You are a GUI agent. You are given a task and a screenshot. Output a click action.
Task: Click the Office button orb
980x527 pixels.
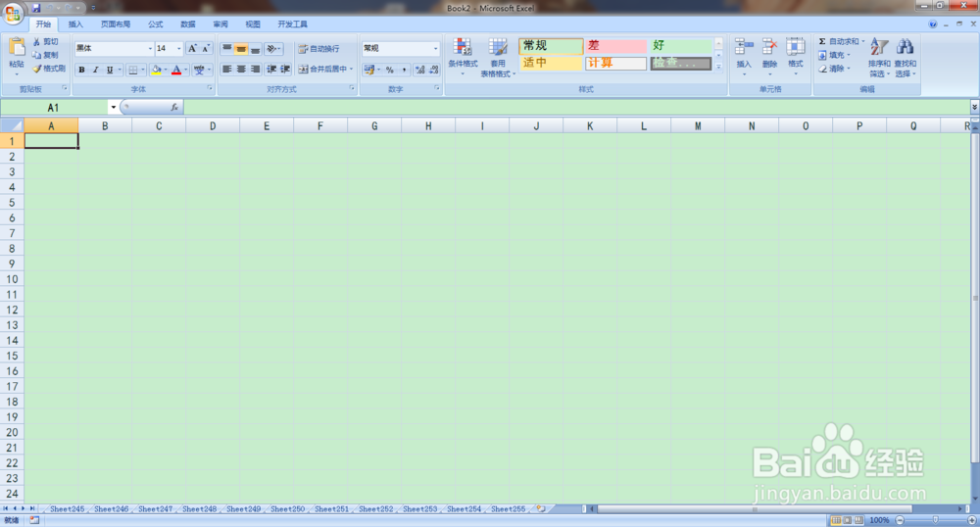tap(13, 13)
